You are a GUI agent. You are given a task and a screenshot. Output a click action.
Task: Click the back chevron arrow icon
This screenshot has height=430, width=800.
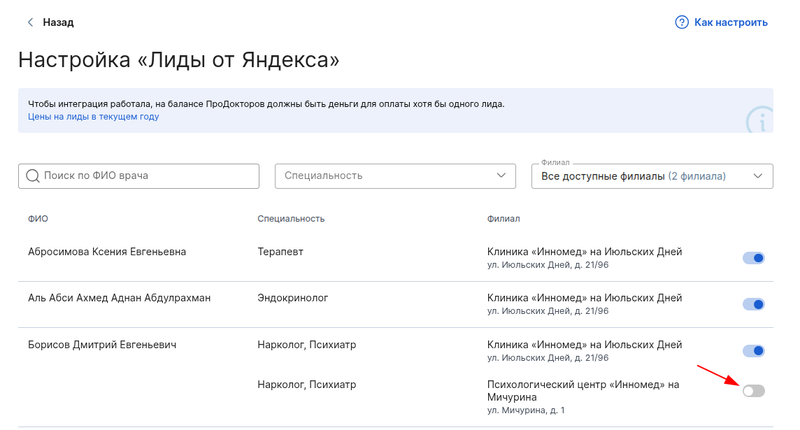coord(30,22)
